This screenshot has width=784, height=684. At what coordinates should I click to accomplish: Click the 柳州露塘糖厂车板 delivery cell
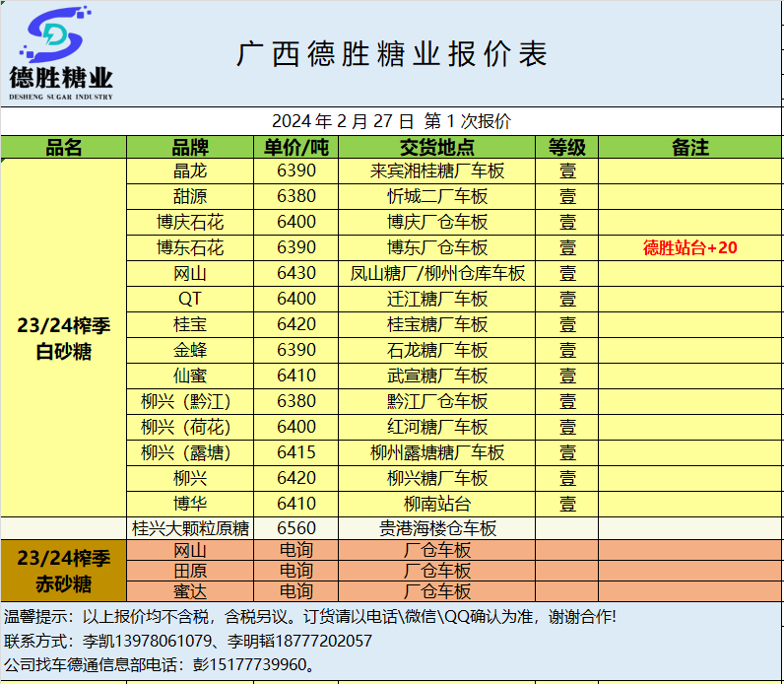coord(436,452)
